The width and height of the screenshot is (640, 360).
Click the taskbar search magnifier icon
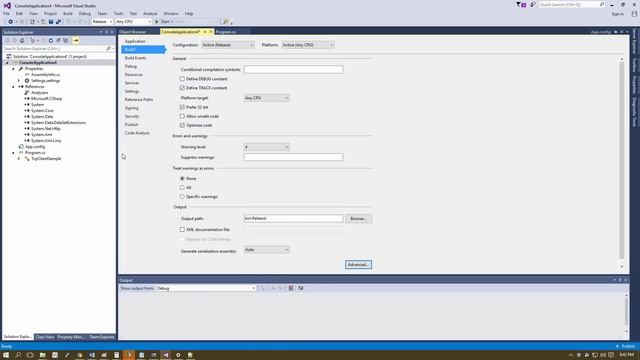tap(18, 355)
